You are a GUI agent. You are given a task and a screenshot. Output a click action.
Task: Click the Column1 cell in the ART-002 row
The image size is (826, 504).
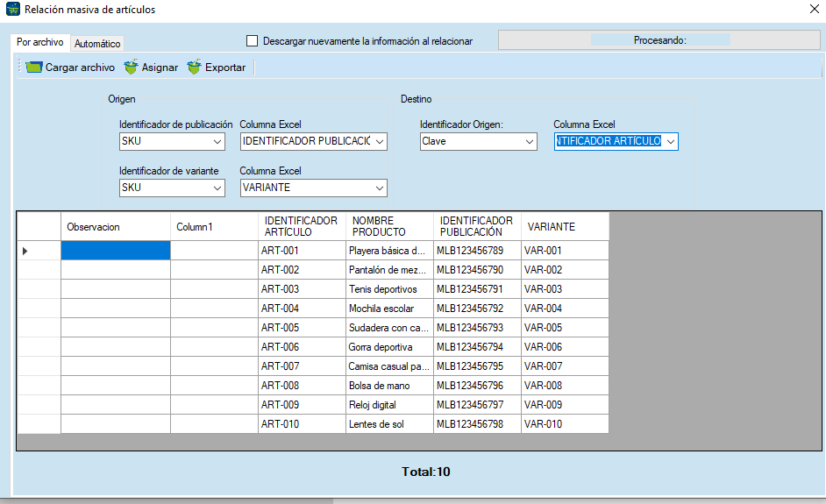(x=215, y=270)
